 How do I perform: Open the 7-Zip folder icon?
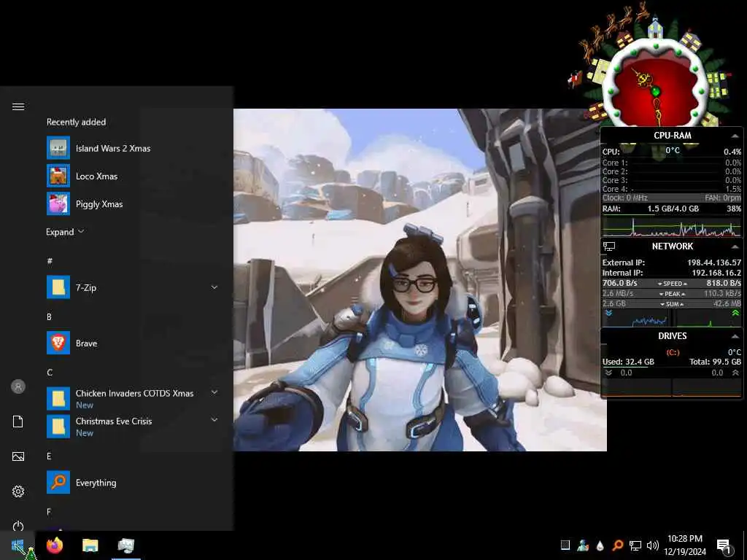coord(58,287)
